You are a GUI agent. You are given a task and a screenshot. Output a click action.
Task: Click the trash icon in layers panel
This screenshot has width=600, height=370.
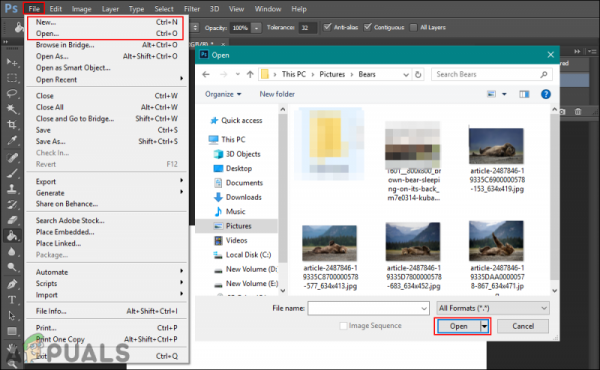[x=578, y=112]
